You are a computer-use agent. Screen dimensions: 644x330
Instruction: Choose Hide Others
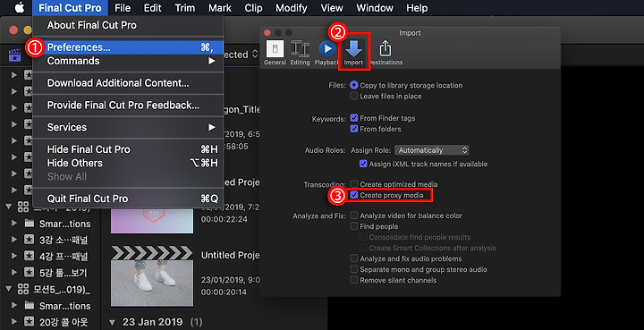[x=128, y=163]
